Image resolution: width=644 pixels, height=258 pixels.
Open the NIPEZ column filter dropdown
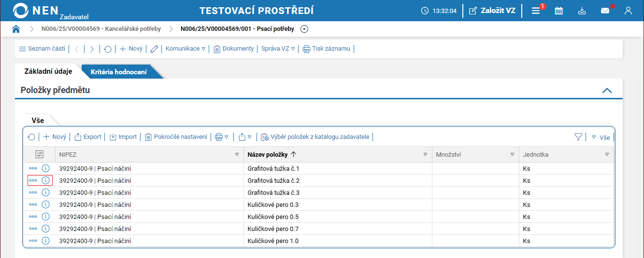click(x=237, y=155)
